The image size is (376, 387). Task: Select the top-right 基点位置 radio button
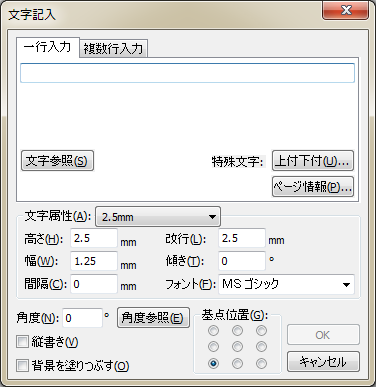pos(261,331)
